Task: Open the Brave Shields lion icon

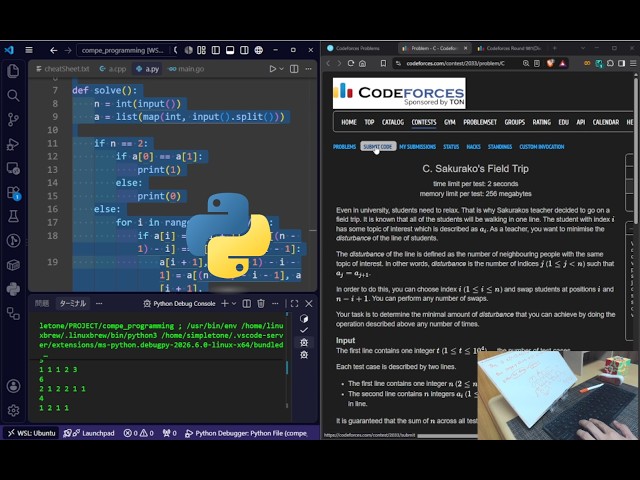Action: coord(551,63)
